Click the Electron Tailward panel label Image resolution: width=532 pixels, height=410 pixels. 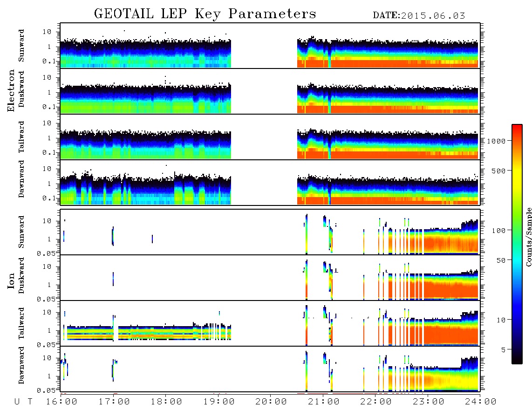21,137
